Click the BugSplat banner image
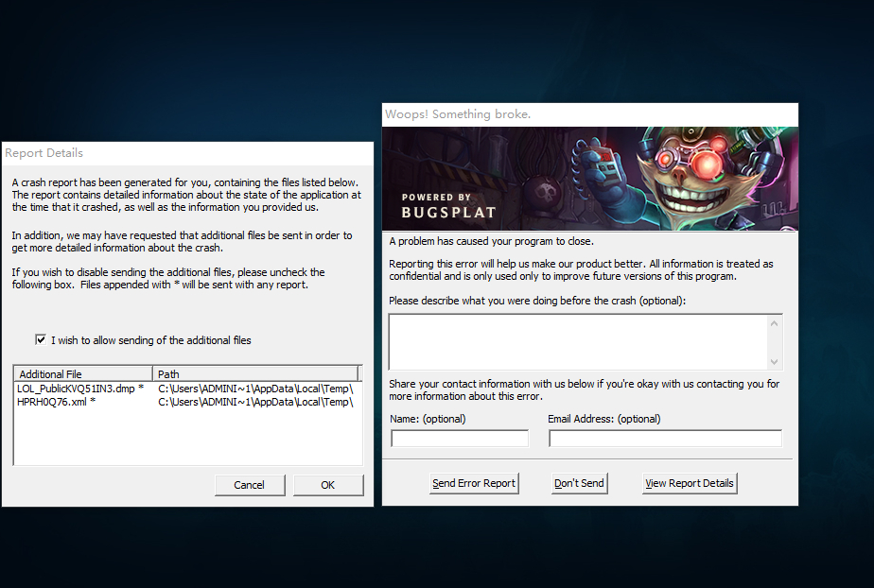The height and width of the screenshot is (588, 874). pyautogui.click(x=590, y=178)
